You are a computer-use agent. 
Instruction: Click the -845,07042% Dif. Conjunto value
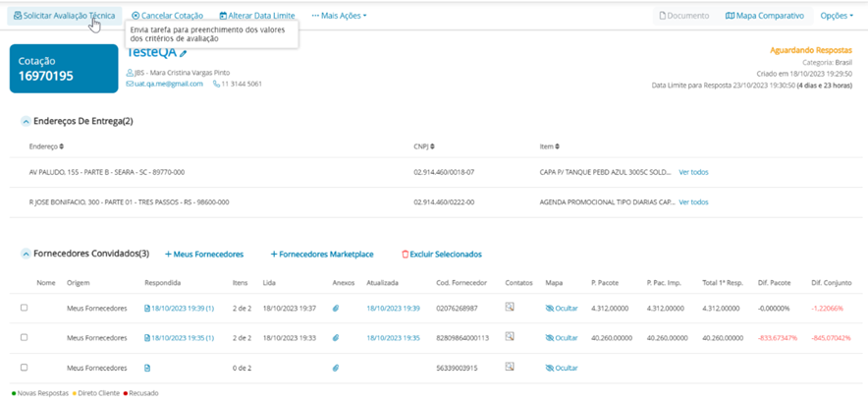[833, 338]
